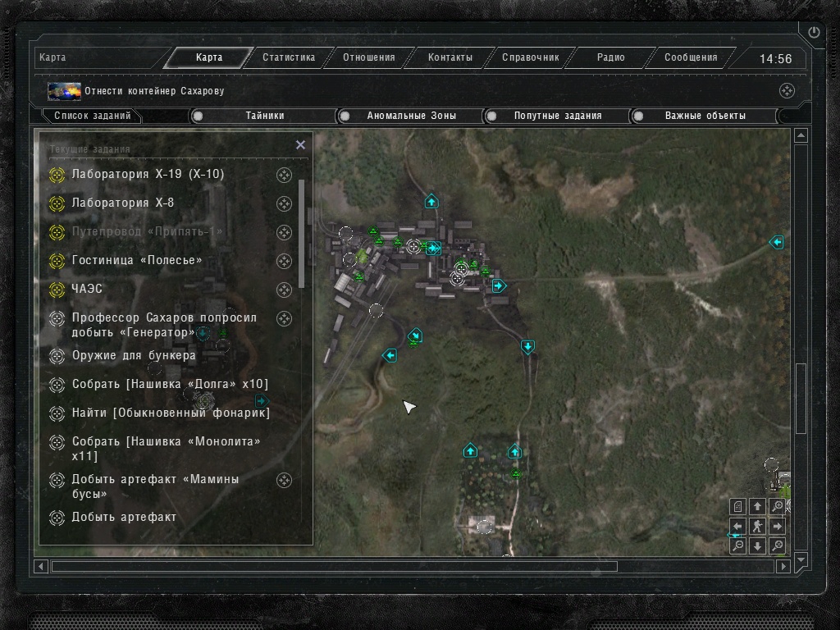Reset zoom with crosshair magnifier
The image size is (840, 630).
tap(777, 546)
